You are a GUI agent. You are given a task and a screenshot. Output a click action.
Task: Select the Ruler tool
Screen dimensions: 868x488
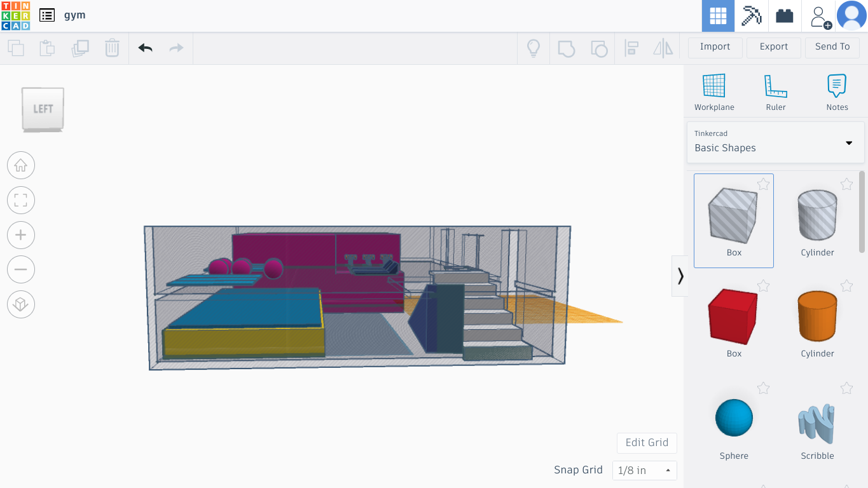pyautogui.click(x=776, y=93)
